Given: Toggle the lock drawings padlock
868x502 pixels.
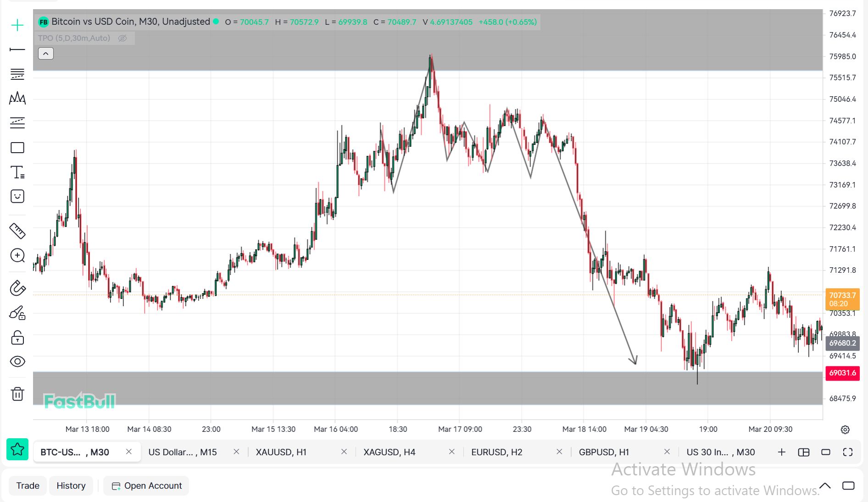Looking at the screenshot, I should (x=17, y=338).
